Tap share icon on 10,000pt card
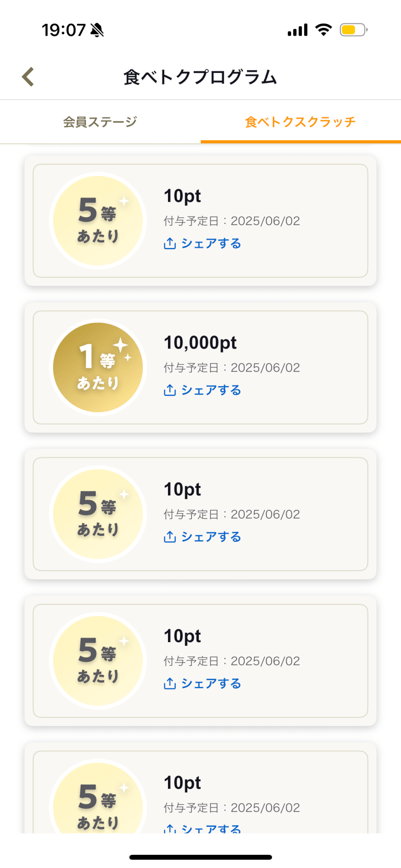 tap(170, 390)
